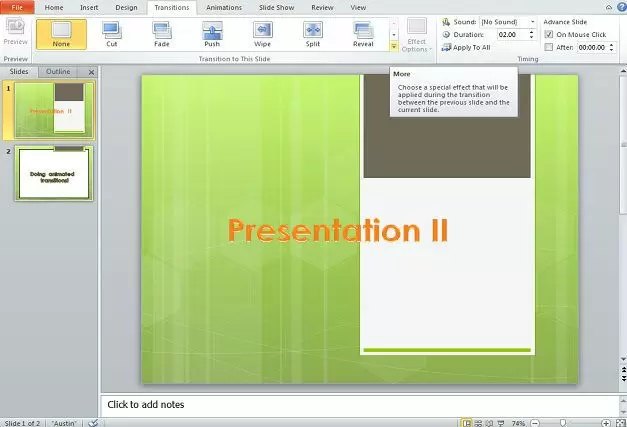Toggle the On Mouse Click checkbox
Viewport: 627px width, 427px height.
pyautogui.click(x=549, y=34)
